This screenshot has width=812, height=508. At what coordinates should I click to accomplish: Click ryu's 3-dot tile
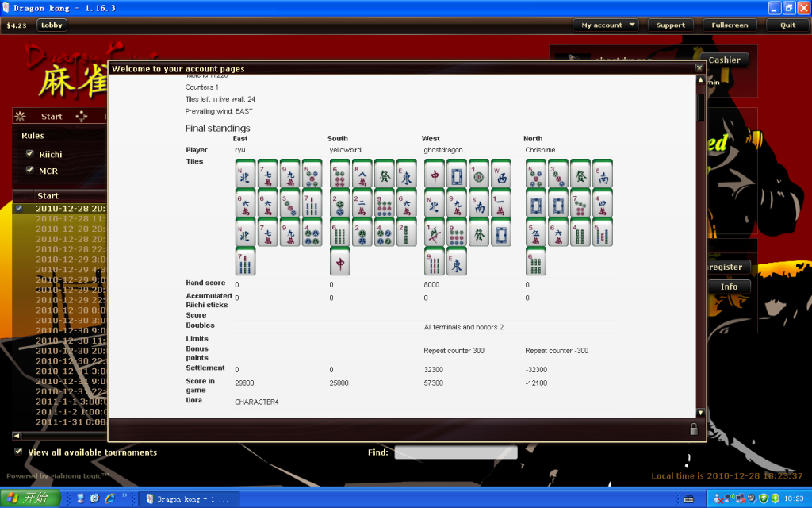290,203
